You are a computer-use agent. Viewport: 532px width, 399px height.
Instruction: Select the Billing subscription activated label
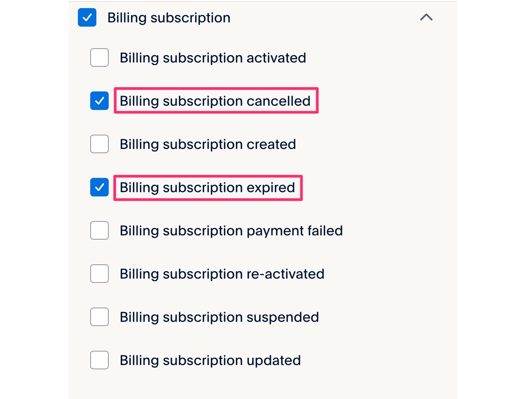(213, 57)
